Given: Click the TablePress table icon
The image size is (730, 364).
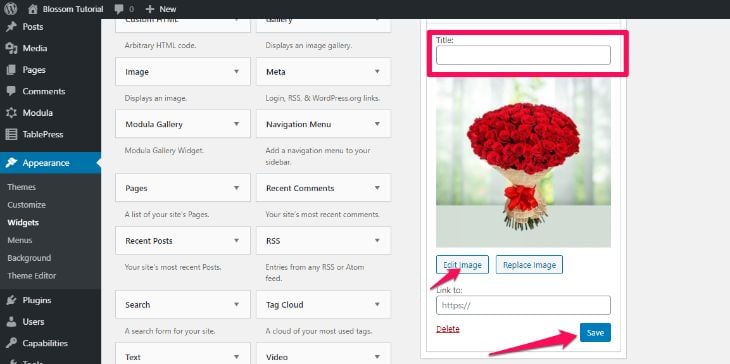Looking at the screenshot, I should [x=11, y=135].
